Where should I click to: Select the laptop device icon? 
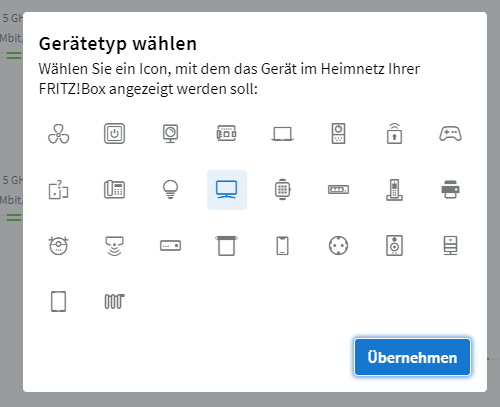(282, 134)
